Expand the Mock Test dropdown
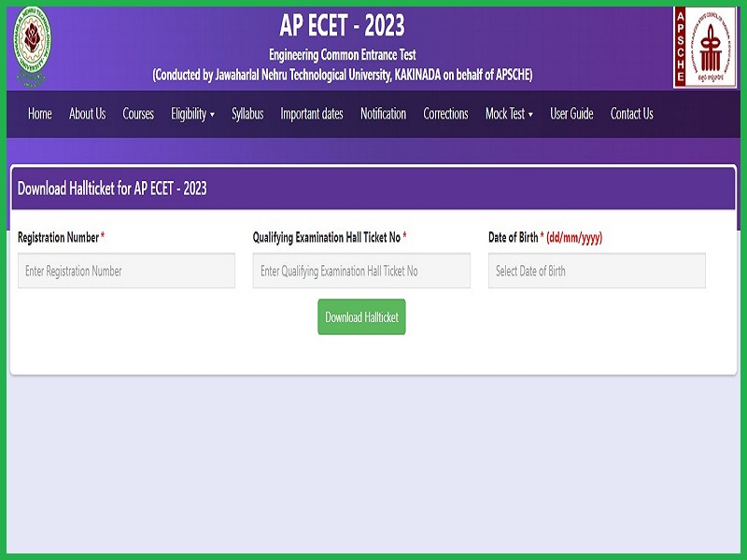The image size is (747, 560). click(x=509, y=114)
